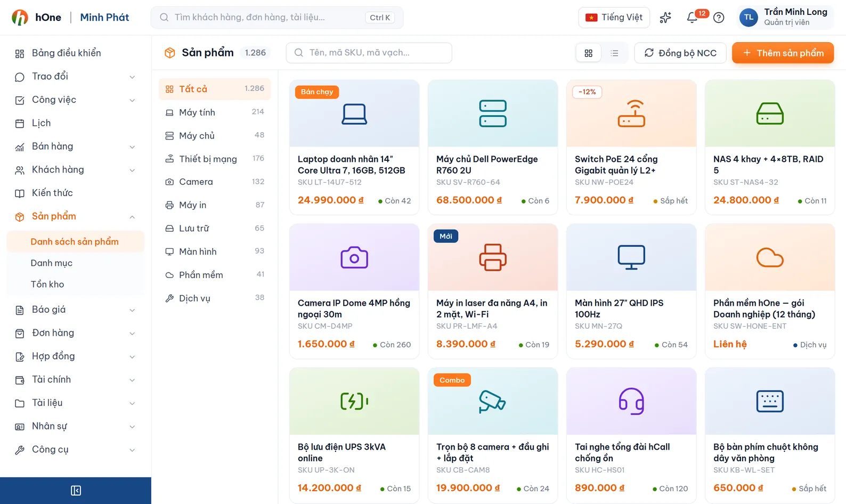The height and width of the screenshot is (504, 846).
Task: Click the UPS 3kVA battery icon
Action: [354, 401]
